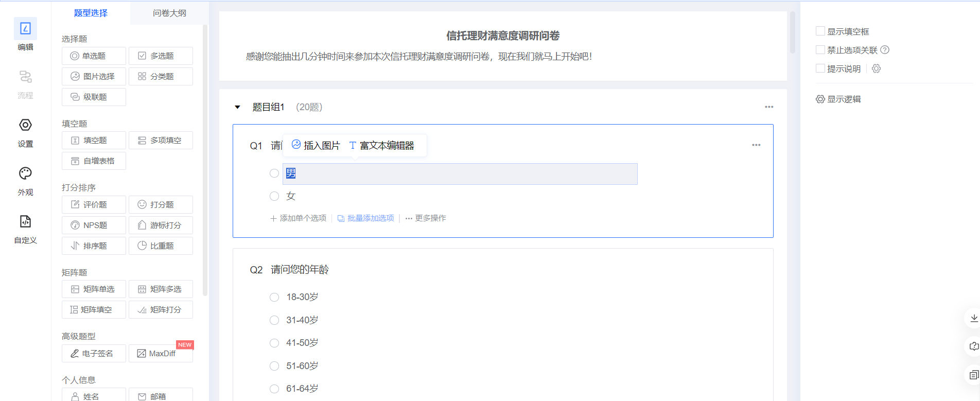Choose 插入图片 in the option toolbar
Viewport: 980px width, 401px height.
tap(316, 146)
